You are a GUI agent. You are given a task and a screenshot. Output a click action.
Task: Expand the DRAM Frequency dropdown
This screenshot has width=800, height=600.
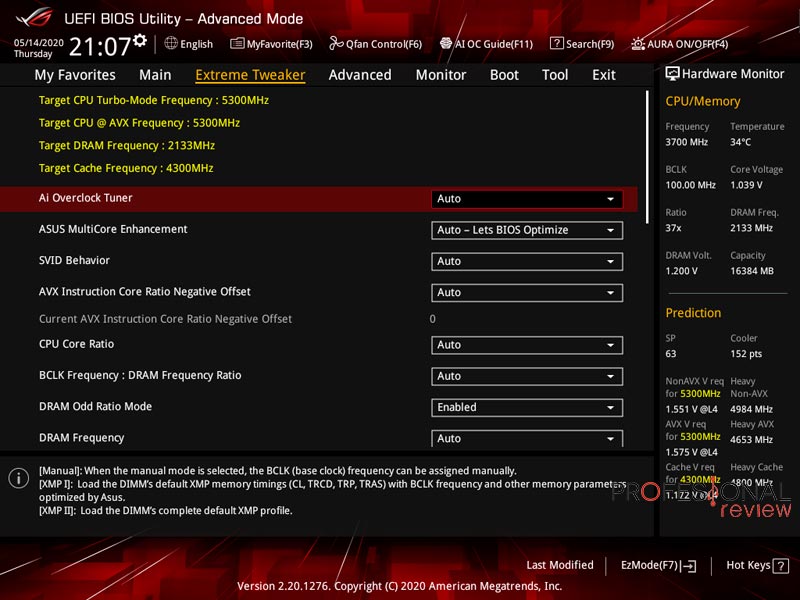click(x=527, y=438)
